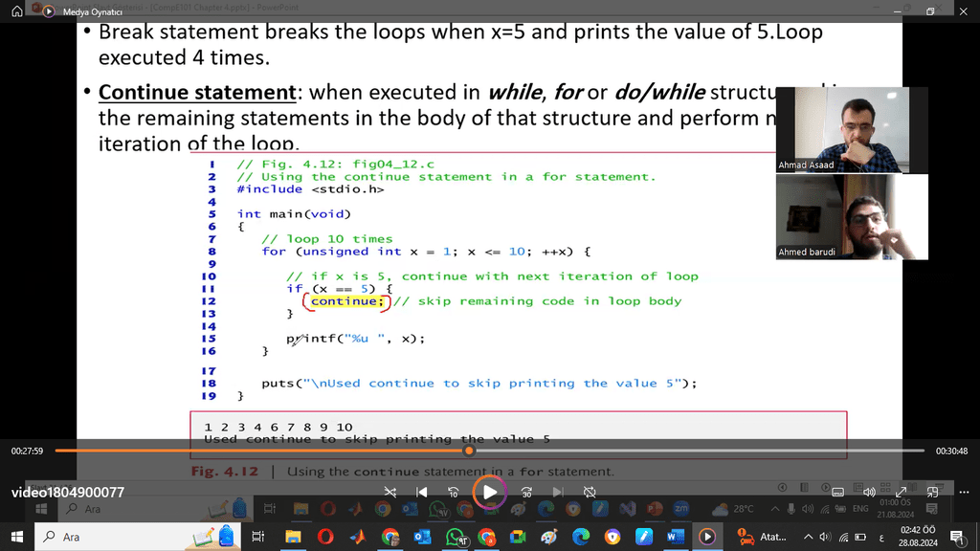The width and height of the screenshot is (980, 551).
Task: Click Ahmed barudi webcam thumbnail
Action: [852, 217]
